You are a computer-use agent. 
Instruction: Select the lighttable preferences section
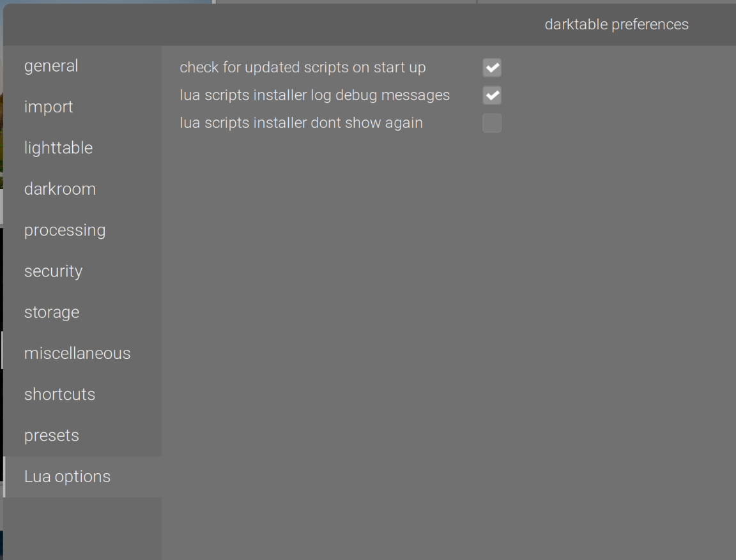tap(58, 148)
